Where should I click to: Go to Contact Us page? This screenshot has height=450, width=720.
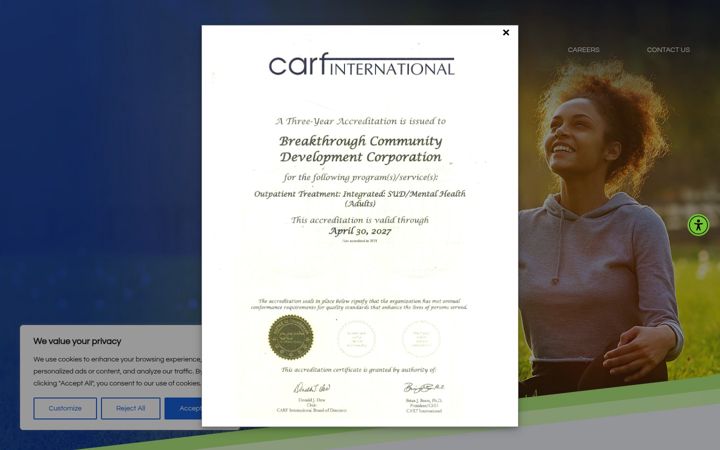[x=668, y=50]
